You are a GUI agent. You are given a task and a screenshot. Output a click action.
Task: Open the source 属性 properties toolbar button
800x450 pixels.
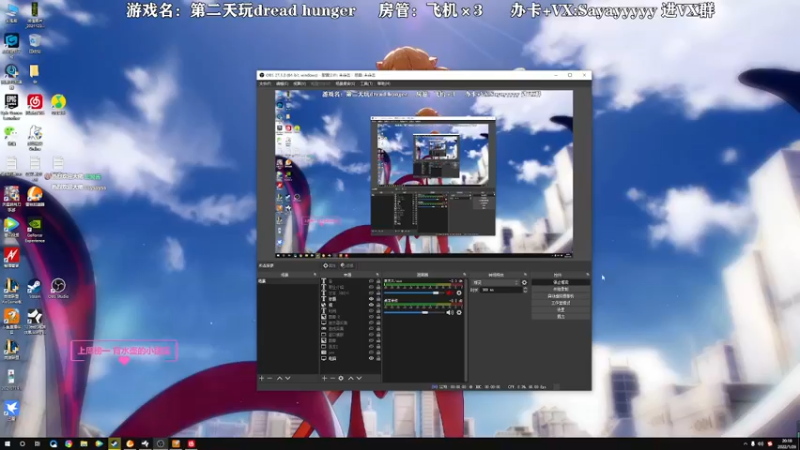pyautogui.click(x=330, y=265)
